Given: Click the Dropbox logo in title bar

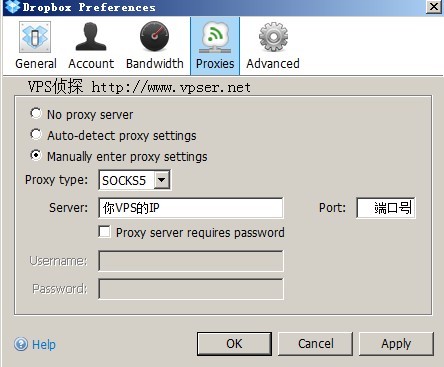Looking at the screenshot, I should click(x=12, y=7).
